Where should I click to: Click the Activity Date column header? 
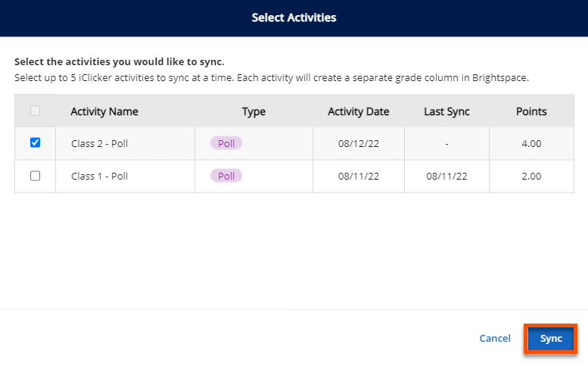pos(358,111)
